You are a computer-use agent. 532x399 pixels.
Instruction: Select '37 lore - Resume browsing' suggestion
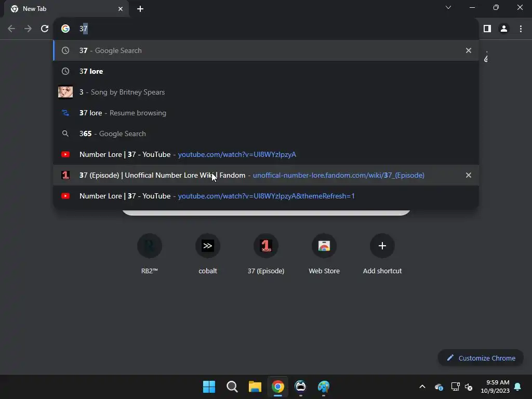[x=265, y=113]
